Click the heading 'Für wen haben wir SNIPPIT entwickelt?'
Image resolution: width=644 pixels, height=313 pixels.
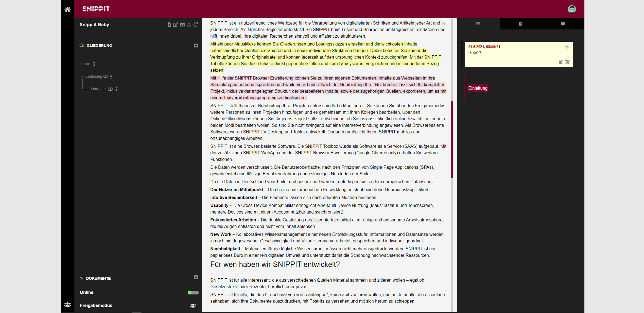[x=275, y=265]
